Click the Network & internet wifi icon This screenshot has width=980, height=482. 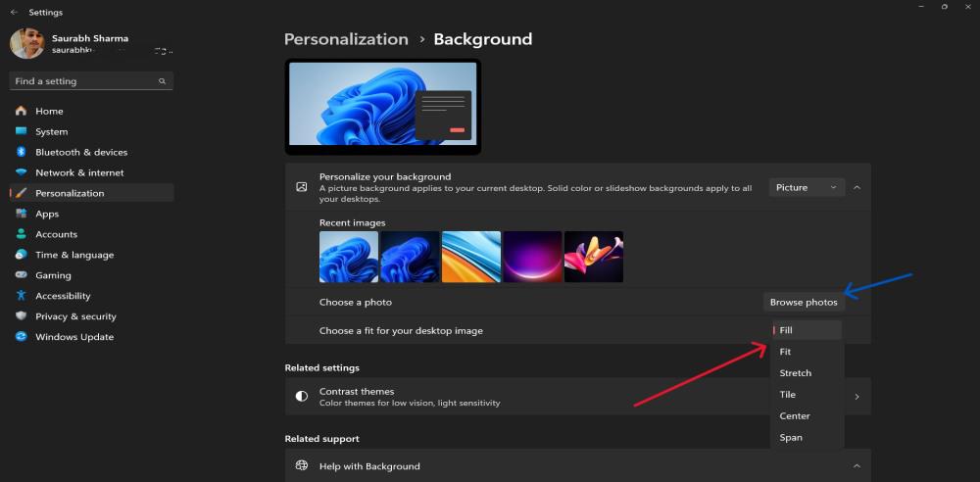[22, 172]
